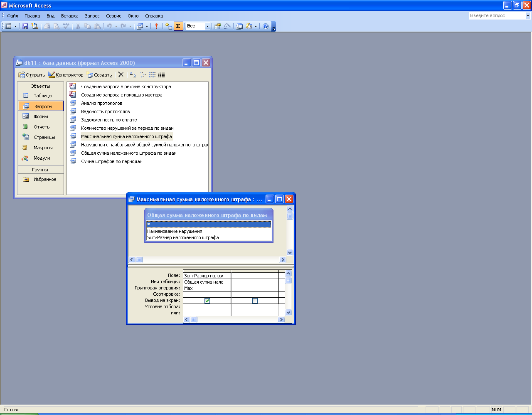
Task: Select Запросы in Objects pane
Action: (41, 106)
